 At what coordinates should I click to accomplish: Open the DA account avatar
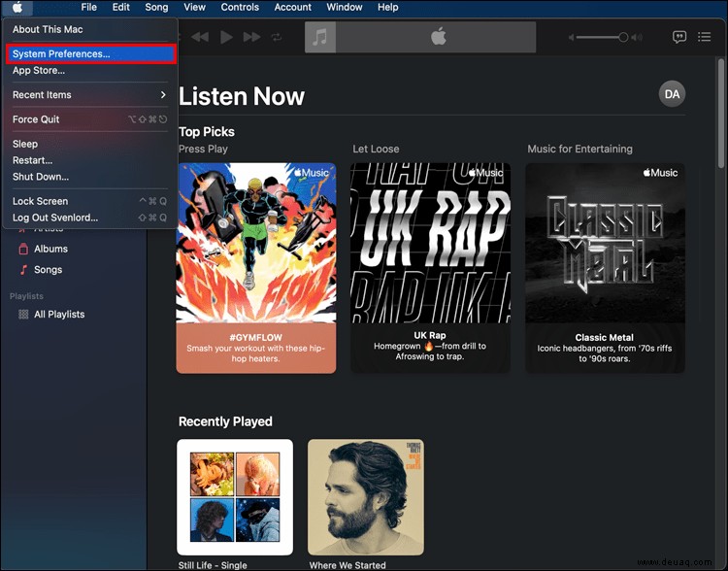tap(672, 94)
